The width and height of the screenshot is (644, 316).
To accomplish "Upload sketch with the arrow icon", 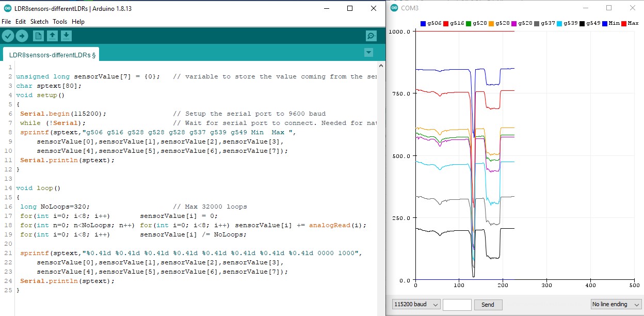I will (x=22, y=36).
